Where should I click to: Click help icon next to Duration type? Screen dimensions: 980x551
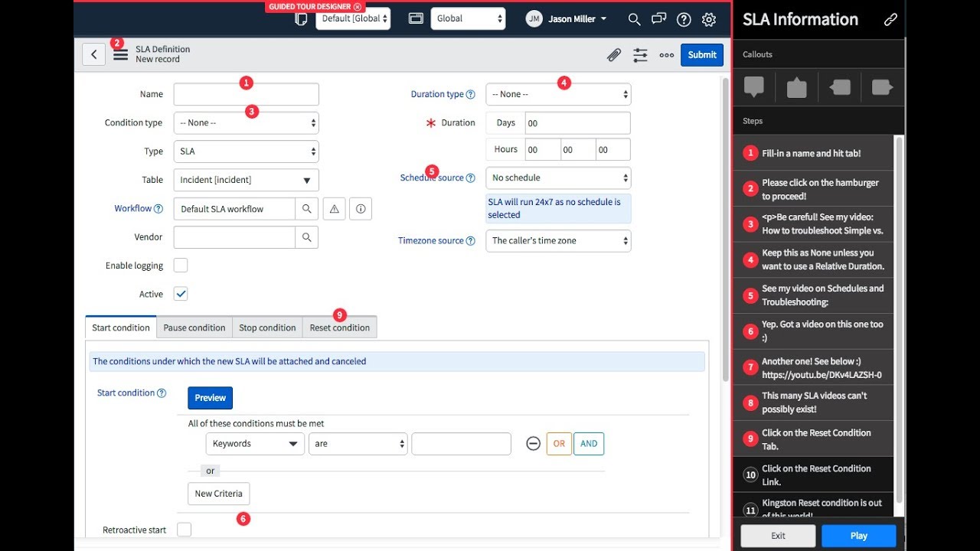click(471, 94)
